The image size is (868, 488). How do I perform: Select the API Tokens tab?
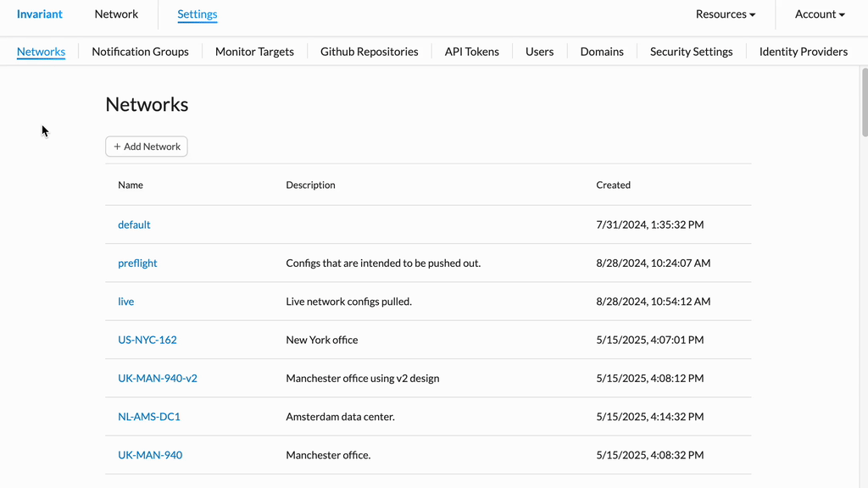(x=471, y=52)
